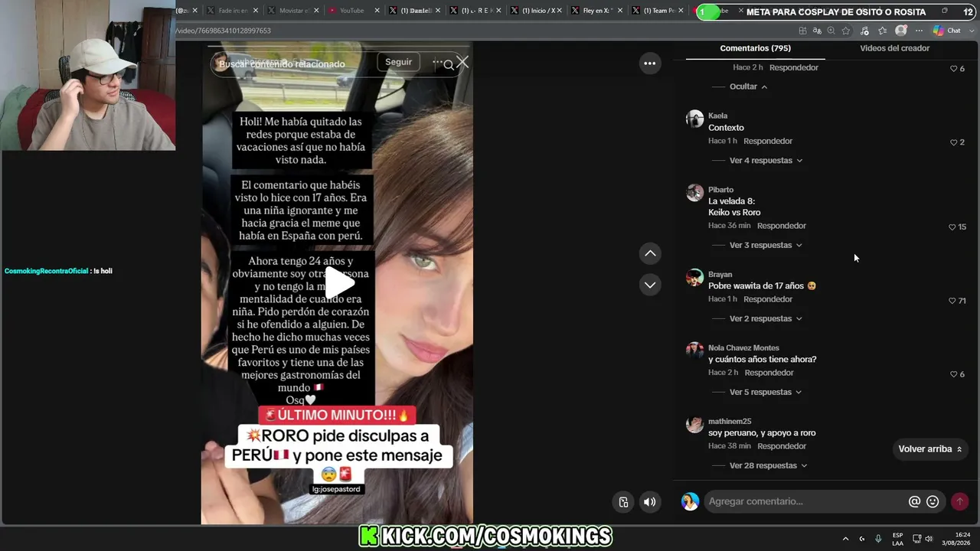Click the round icon left of the speaker button
Viewport: 980px width, 551px height.
623,502
